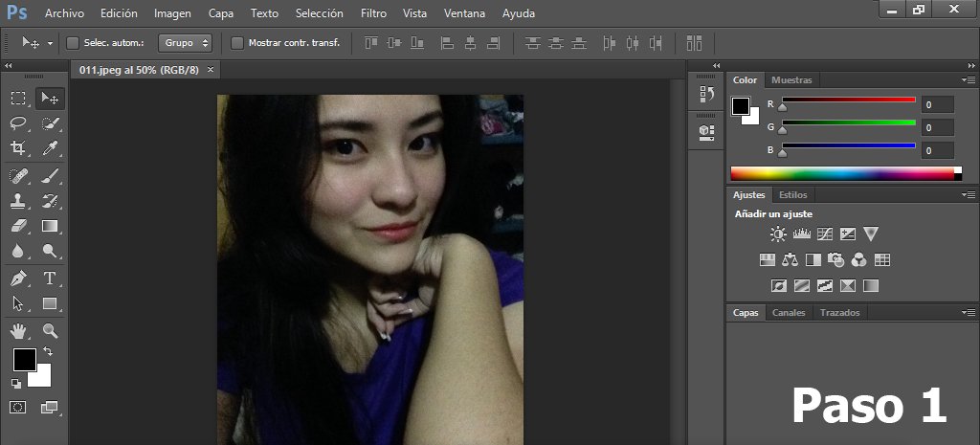Switch to the Muestras tab
The height and width of the screenshot is (445, 980).
click(x=791, y=80)
